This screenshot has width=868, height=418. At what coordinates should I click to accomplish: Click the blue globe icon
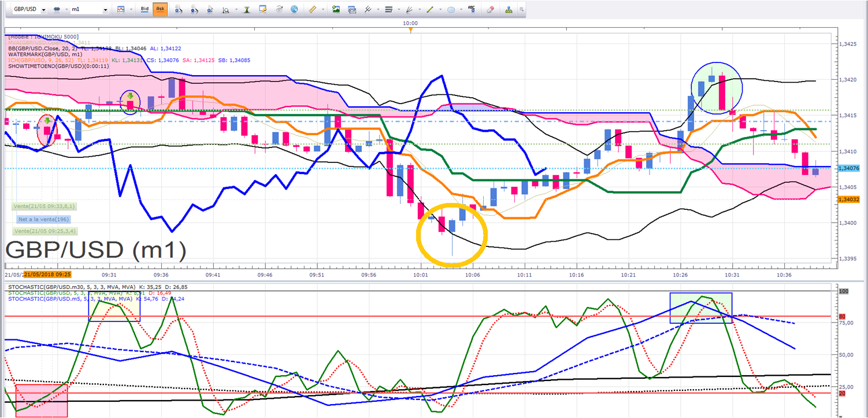click(295, 10)
